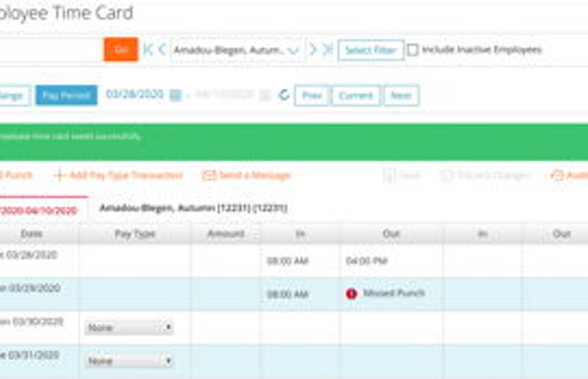Image resolution: width=588 pixels, height=379 pixels.
Task: Open calendar icon beside end date
Action: [265, 95]
